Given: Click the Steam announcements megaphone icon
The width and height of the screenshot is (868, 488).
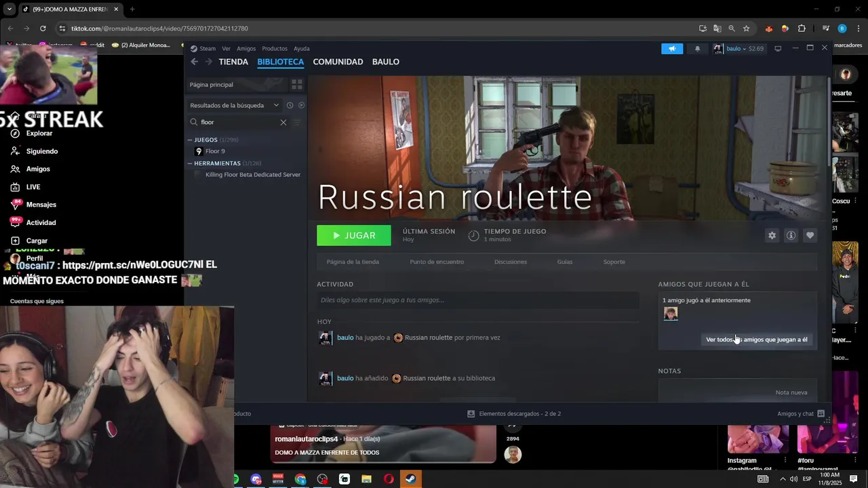Looking at the screenshot, I should 672,49.
